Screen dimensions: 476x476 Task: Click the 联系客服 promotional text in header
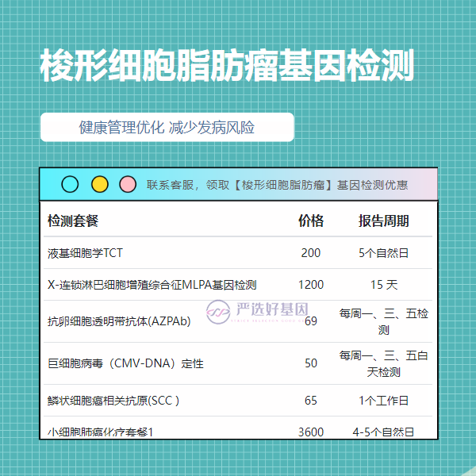click(x=277, y=185)
